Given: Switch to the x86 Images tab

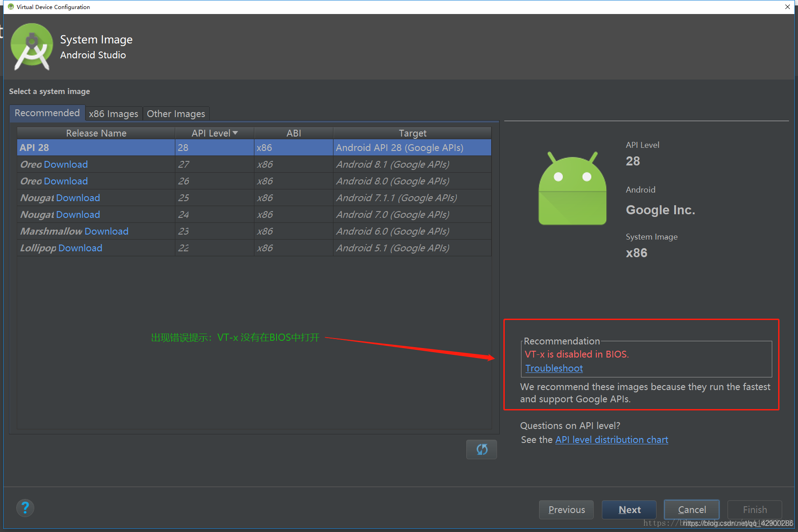Looking at the screenshot, I should coord(113,114).
